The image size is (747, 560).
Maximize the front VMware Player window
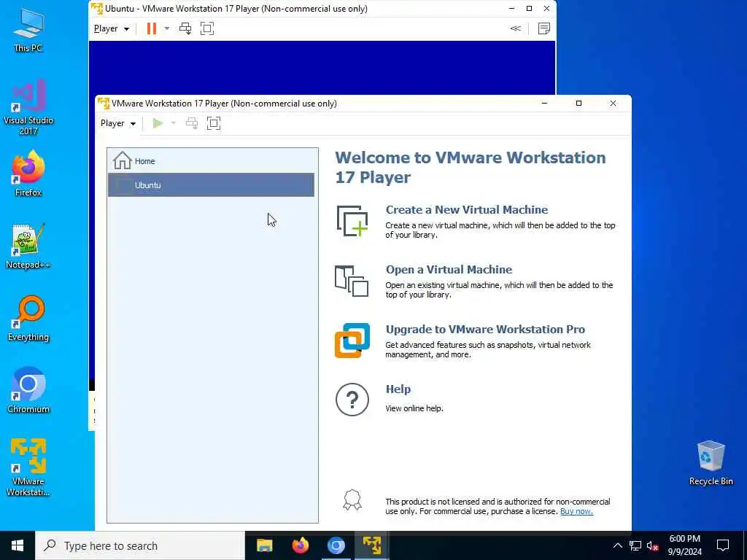coord(578,104)
